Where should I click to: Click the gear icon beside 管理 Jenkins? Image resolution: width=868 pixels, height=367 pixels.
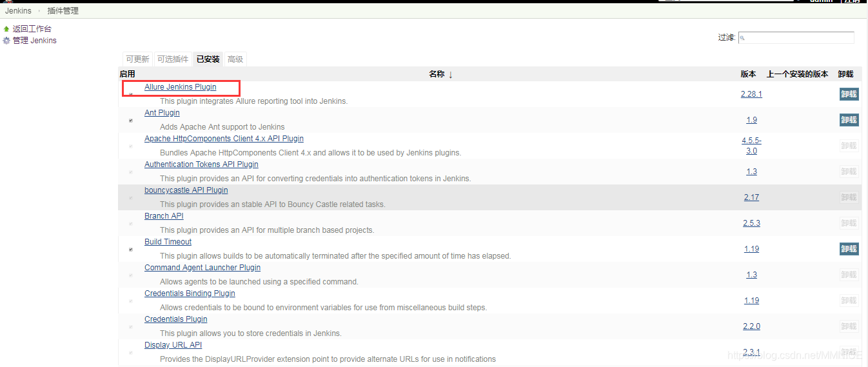point(6,41)
